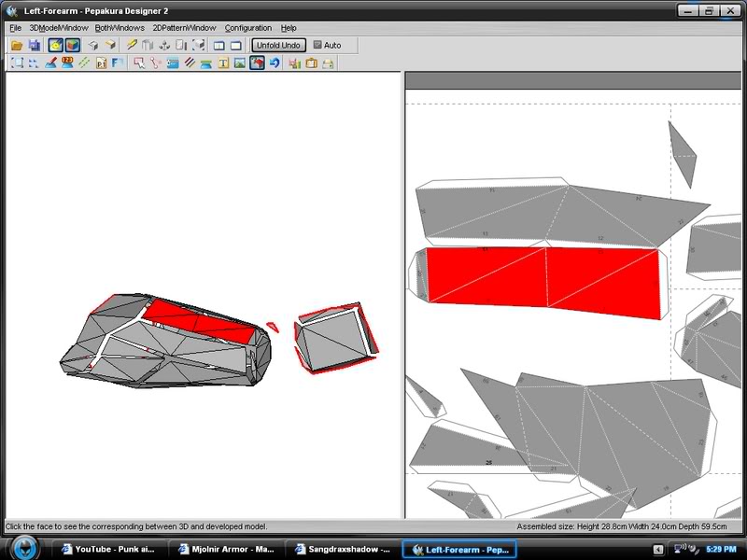The image size is (747, 560).
Task: Click the Windows Start orb
Action: coord(25,549)
